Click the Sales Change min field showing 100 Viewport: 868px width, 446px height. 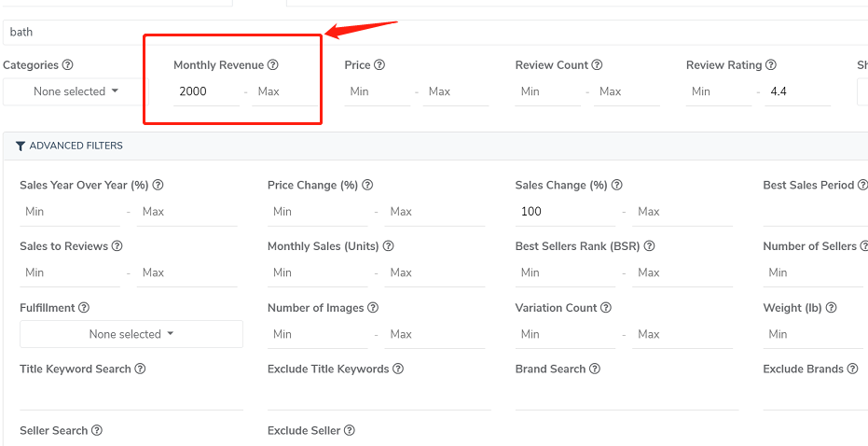tap(565, 212)
